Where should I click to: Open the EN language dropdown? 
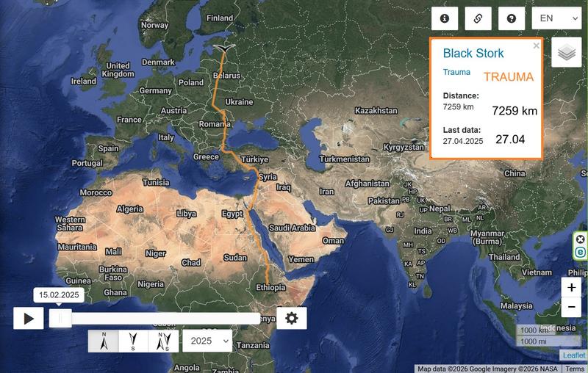coord(556,18)
